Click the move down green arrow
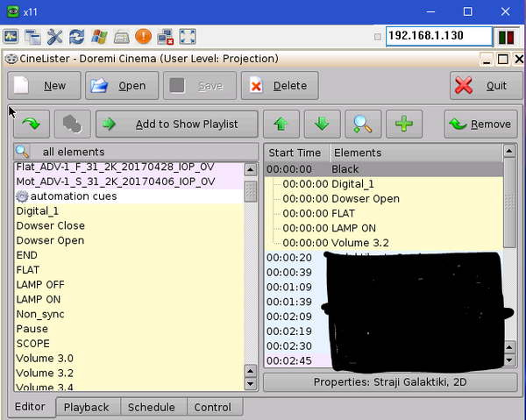 pos(322,125)
